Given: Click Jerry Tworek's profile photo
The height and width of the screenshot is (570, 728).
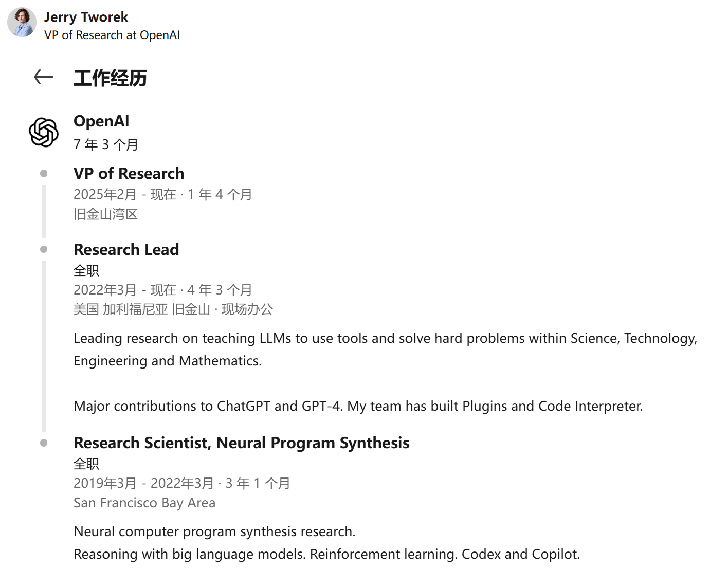Looking at the screenshot, I should pyautogui.click(x=22, y=22).
